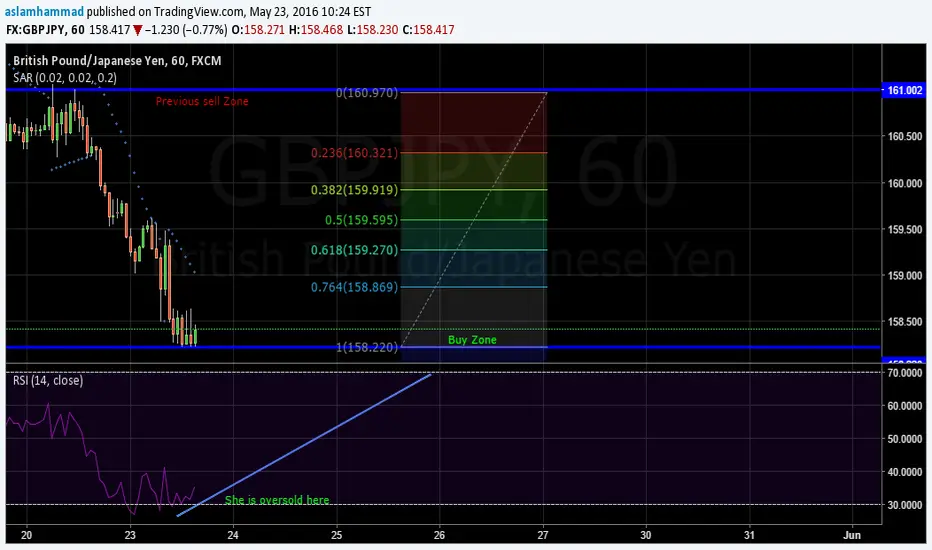Select the 'She is oversold here' annotation
932x550 pixels.
[277, 500]
